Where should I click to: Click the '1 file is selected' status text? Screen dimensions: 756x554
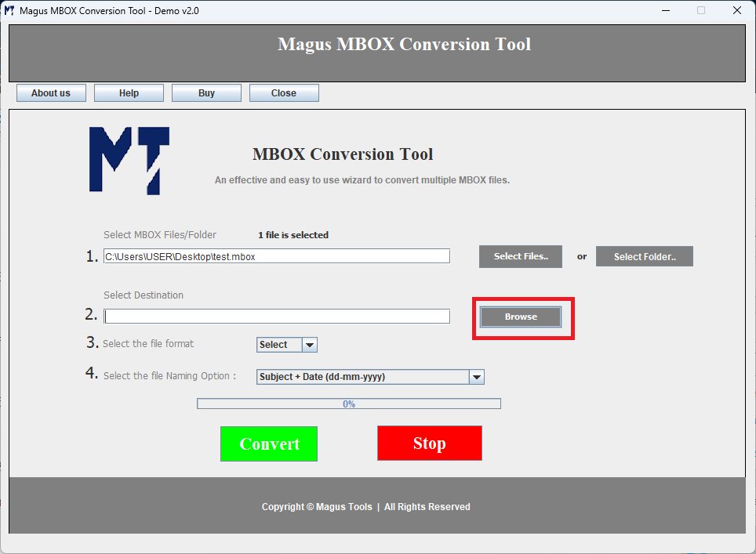[293, 235]
